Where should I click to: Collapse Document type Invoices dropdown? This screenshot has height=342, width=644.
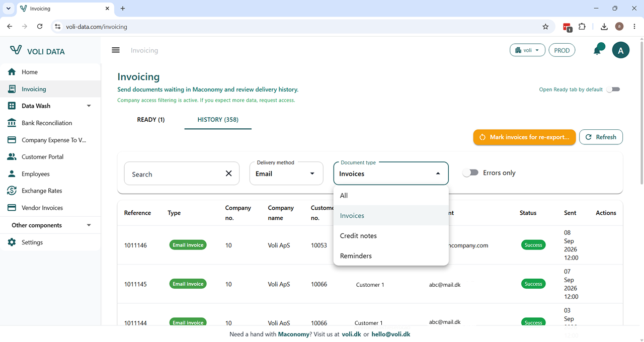[391, 174]
